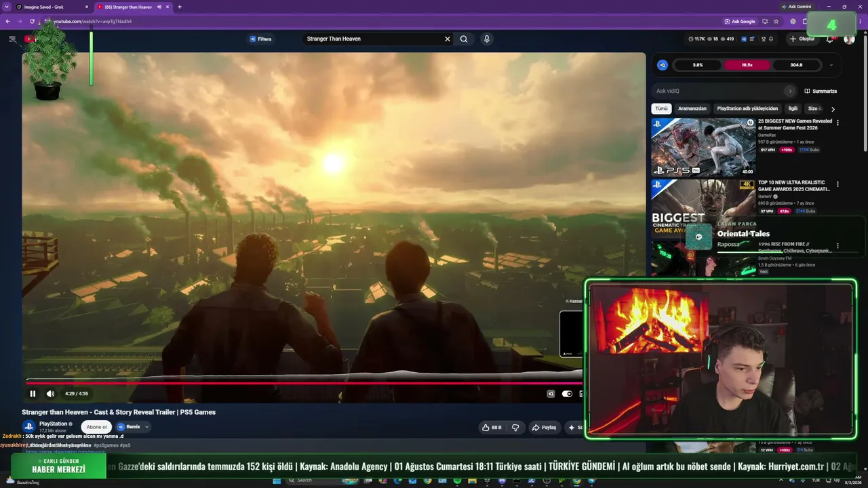Expand the Remix dropdown arrow
Image resolution: width=868 pixels, height=488 pixels.
pyautogui.click(x=146, y=427)
